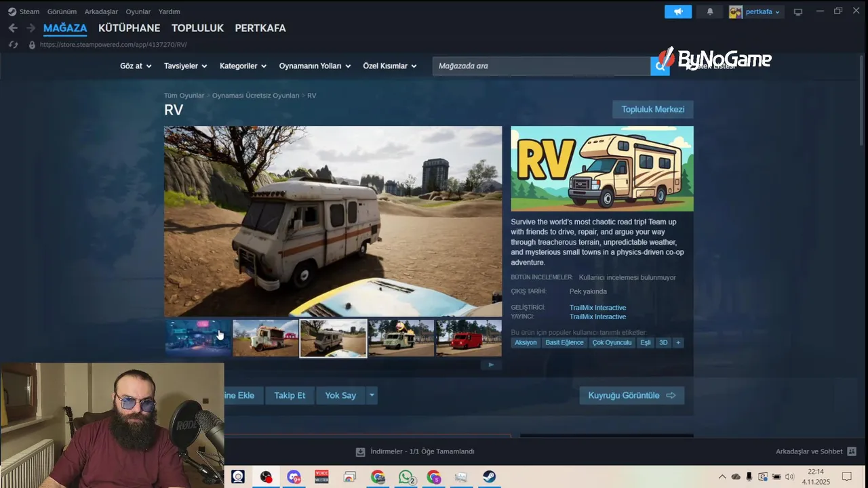Select the yellow truck with hat thumbnail
The width and height of the screenshot is (868, 488).
401,338
